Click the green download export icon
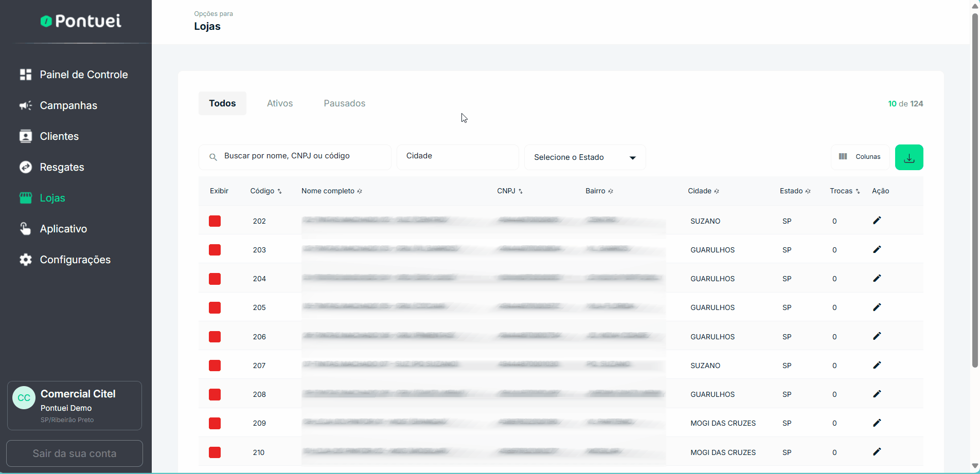Image resolution: width=980 pixels, height=474 pixels. [908, 157]
